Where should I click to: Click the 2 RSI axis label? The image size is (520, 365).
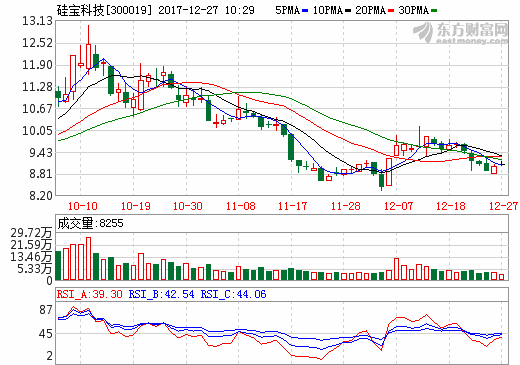(x=49, y=356)
